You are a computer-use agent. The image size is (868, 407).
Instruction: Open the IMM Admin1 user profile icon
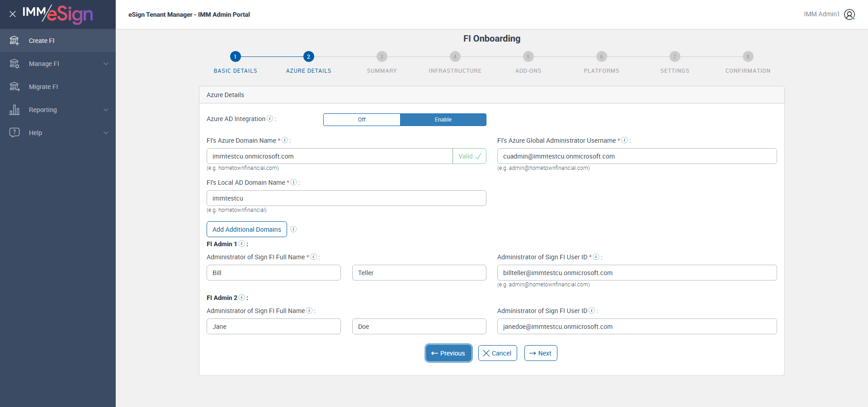[x=849, y=14]
